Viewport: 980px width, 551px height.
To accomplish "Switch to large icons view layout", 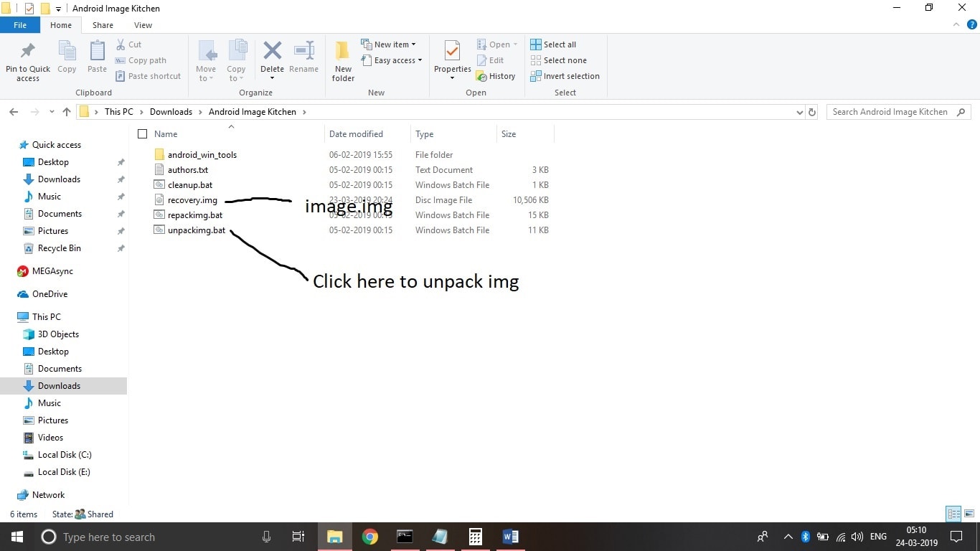I will (x=969, y=514).
